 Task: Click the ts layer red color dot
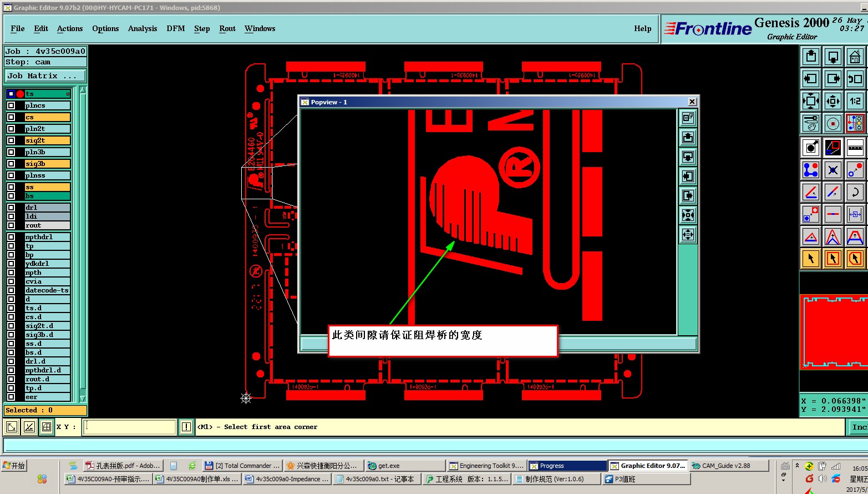coord(21,94)
